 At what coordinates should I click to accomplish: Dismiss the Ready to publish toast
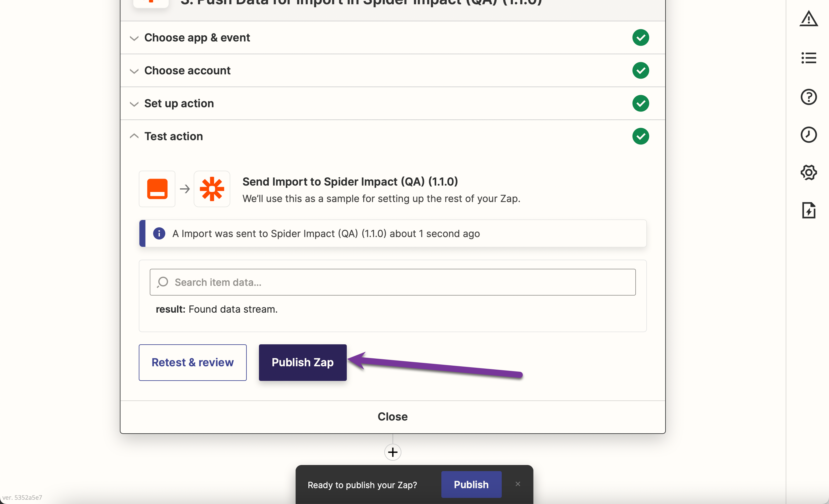point(518,484)
